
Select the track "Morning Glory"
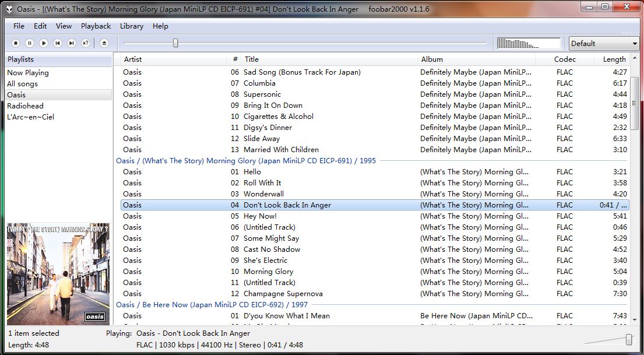coord(375,272)
